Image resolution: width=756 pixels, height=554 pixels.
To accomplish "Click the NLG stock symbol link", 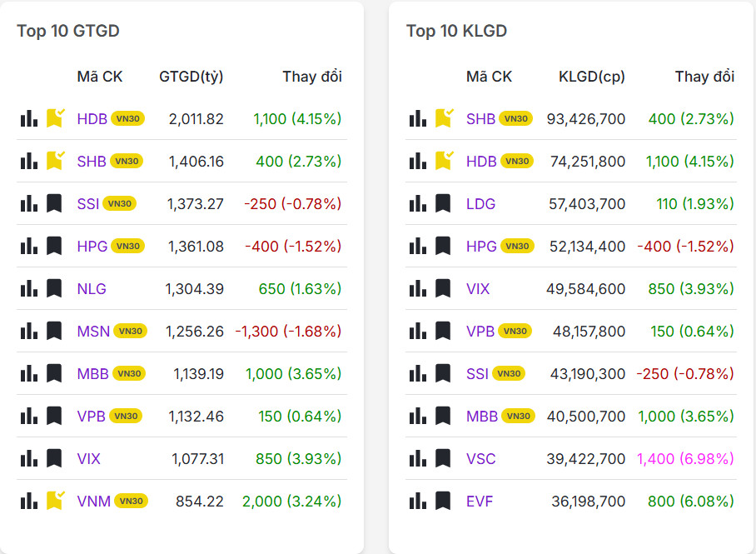I will pos(92,288).
